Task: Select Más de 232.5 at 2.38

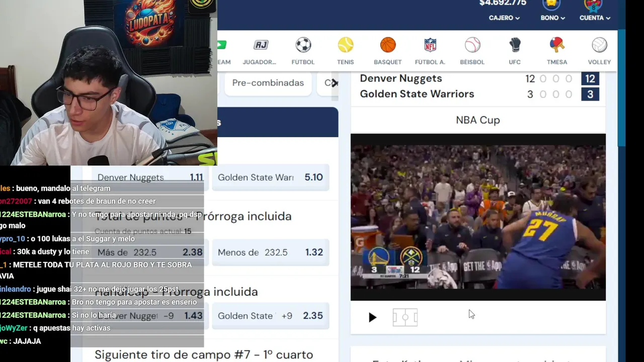Action: click(149, 252)
